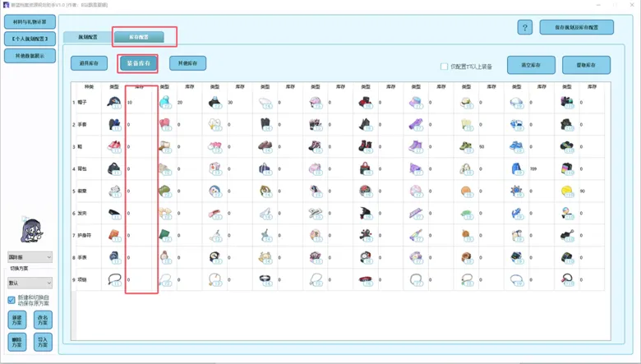Select the T8 green sneakers icon in the 鞋 row

pyautogui.click(x=466, y=146)
